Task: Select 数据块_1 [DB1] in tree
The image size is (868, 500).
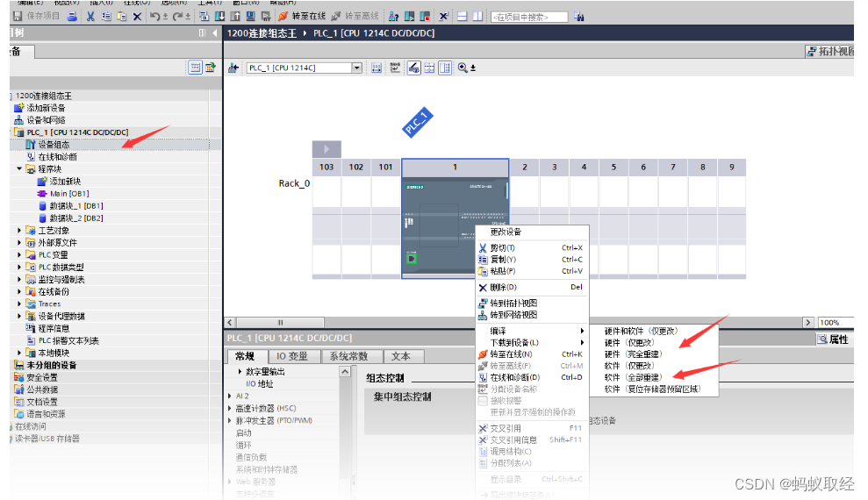Action: [x=76, y=206]
